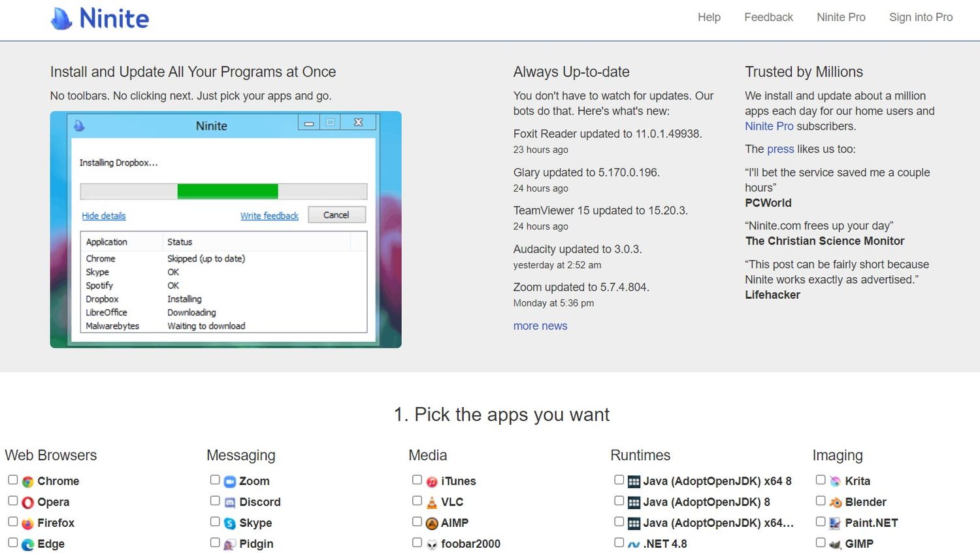
Task: Check the Zoom checkbox
Action: click(x=214, y=480)
